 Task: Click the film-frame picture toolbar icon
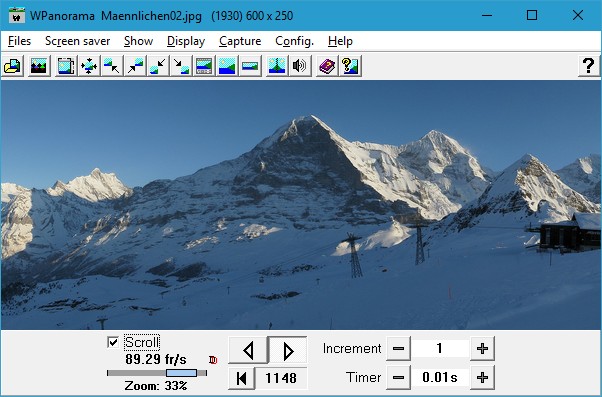66,66
